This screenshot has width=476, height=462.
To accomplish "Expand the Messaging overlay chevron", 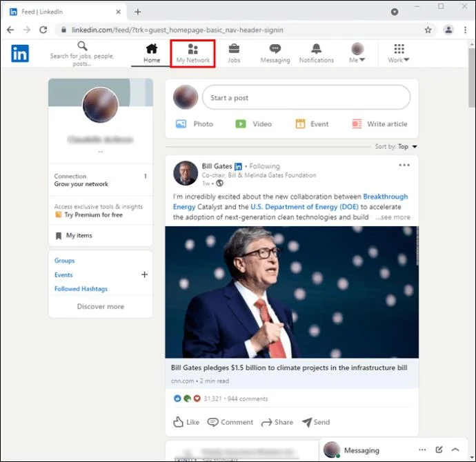I will 455,450.
